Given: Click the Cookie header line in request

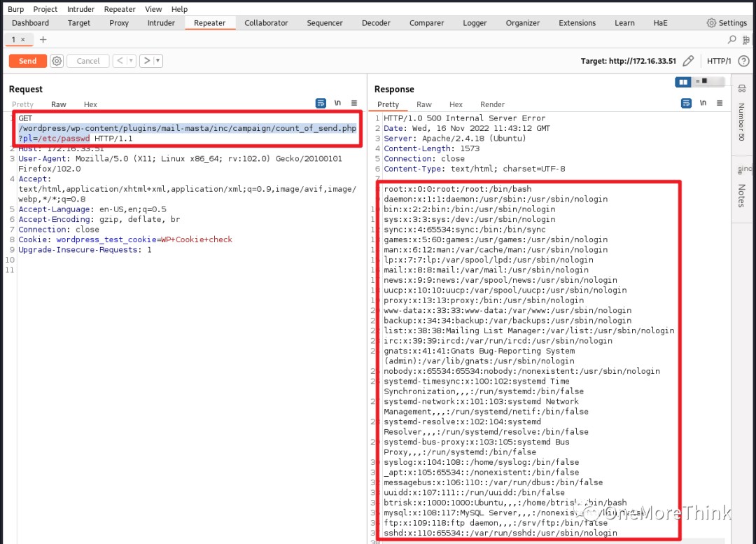Looking at the screenshot, I should click(125, 239).
